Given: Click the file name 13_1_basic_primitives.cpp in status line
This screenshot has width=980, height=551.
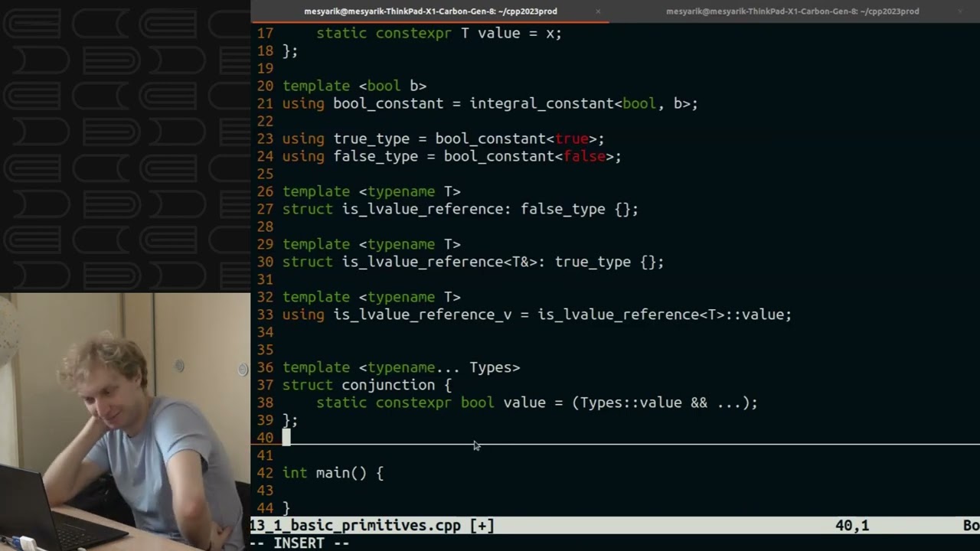Looking at the screenshot, I should point(355,526).
